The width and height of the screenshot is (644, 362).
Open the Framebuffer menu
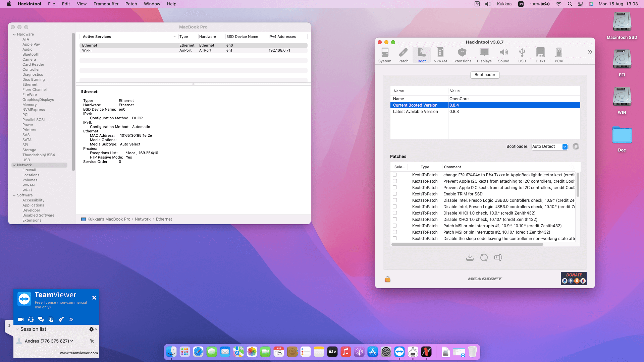click(x=106, y=4)
